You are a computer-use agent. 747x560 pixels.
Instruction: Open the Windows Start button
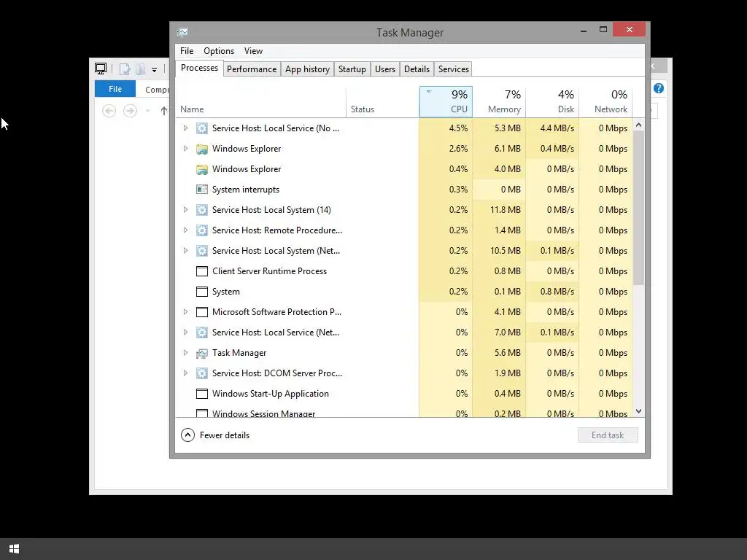click(x=15, y=549)
